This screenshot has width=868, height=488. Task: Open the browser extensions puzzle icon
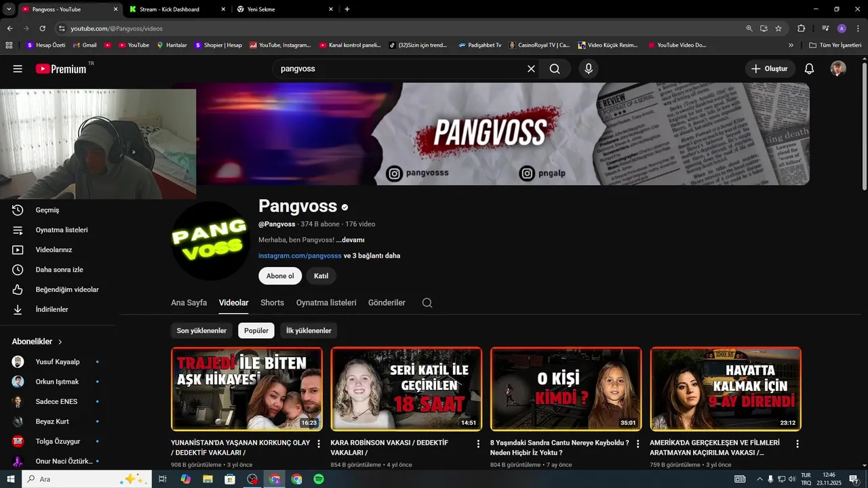(801, 28)
